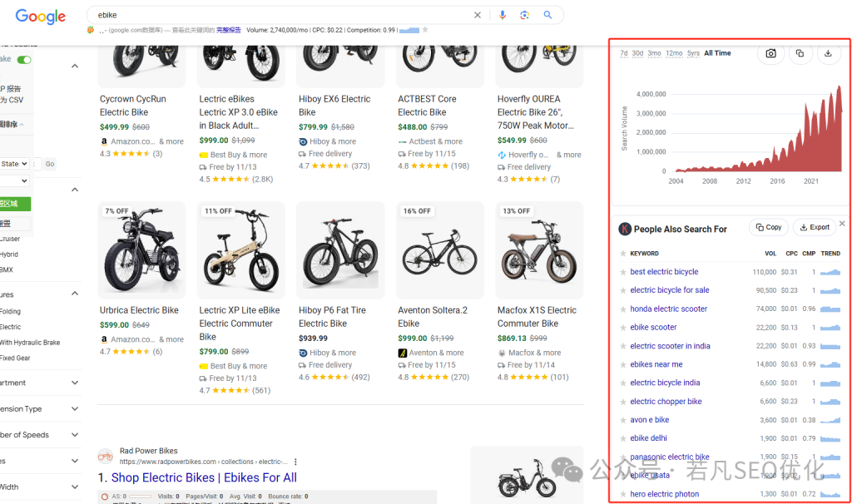Screen dimensions: 852x504
Task: Start voice search with the microphone icon
Action: point(502,15)
